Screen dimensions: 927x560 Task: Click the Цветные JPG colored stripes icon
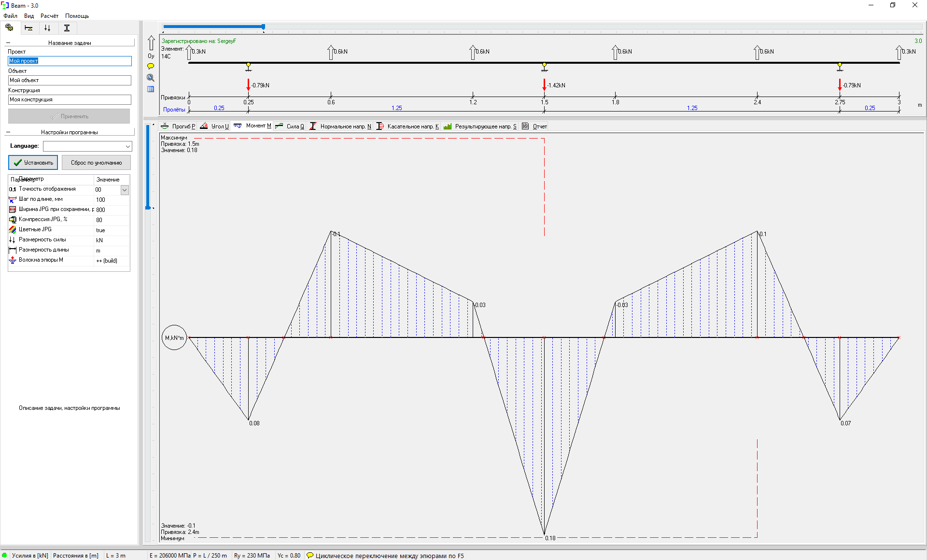(x=13, y=230)
